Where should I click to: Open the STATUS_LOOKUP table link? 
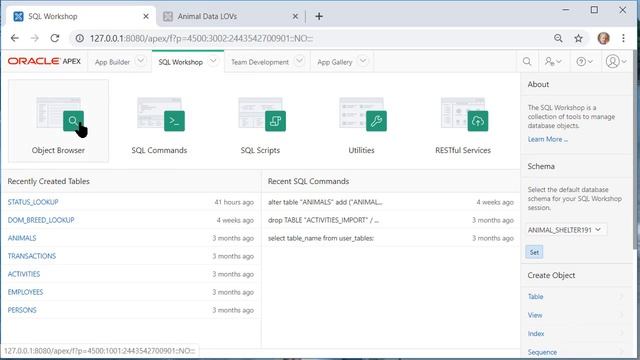tap(33, 202)
